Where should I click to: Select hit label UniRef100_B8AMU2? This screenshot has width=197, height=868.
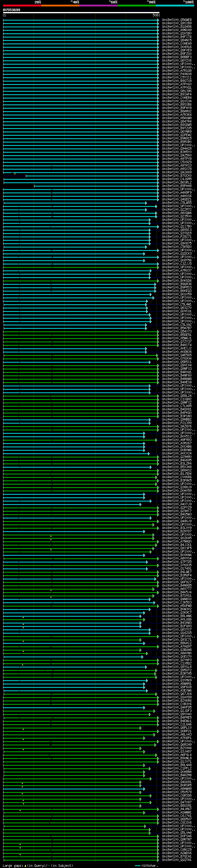tap(177, 111)
